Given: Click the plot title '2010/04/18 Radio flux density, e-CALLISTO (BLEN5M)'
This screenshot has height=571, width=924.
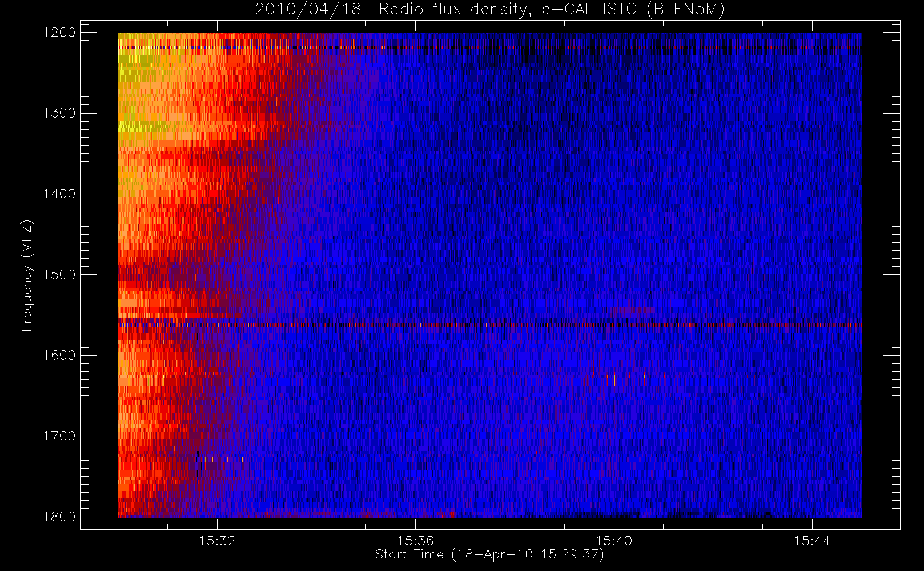Looking at the screenshot, I should [x=490, y=10].
